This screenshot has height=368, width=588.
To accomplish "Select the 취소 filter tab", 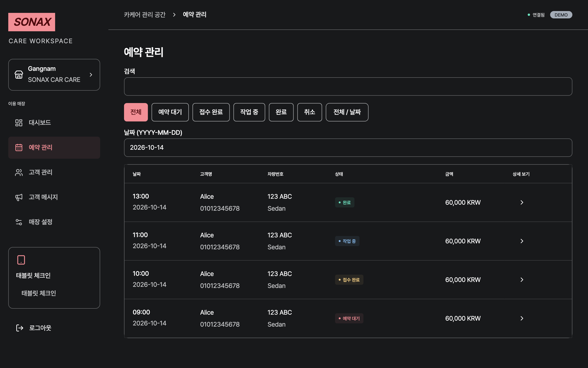I will [310, 112].
